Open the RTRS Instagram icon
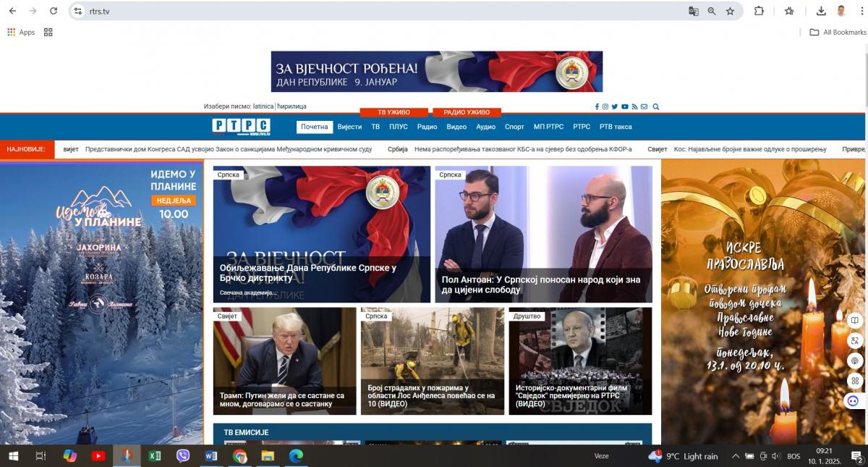Image resolution: width=868 pixels, height=467 pixels. [605, 106]
